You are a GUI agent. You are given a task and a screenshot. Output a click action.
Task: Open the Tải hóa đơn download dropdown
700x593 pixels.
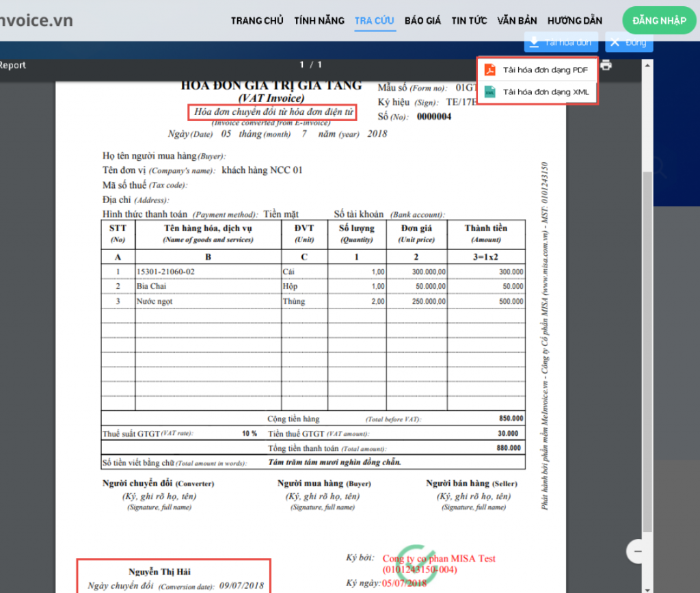point(561,42)
